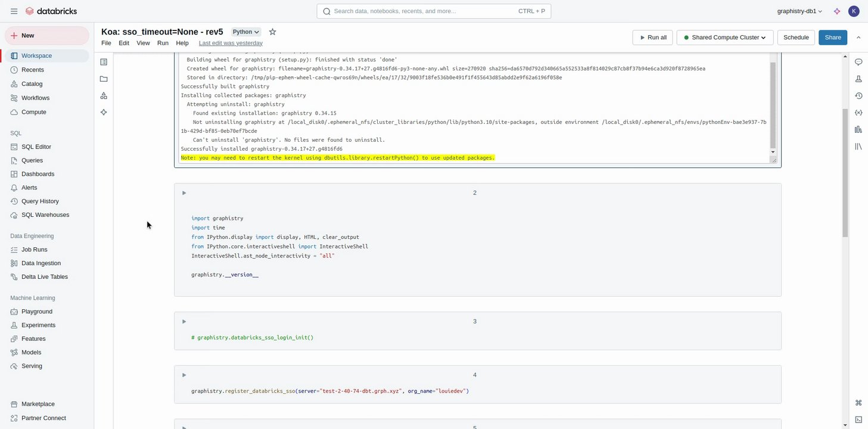Click the notebook title text

click(162, 32)
